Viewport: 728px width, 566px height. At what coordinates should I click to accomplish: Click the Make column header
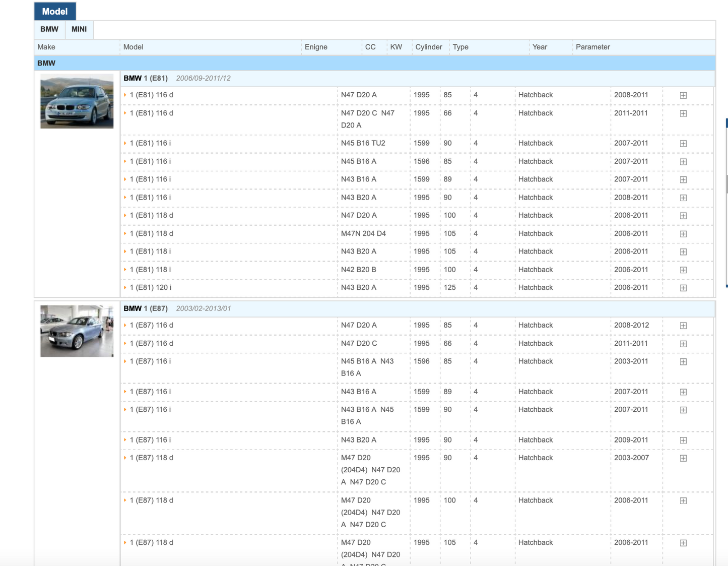click(46, 47)
